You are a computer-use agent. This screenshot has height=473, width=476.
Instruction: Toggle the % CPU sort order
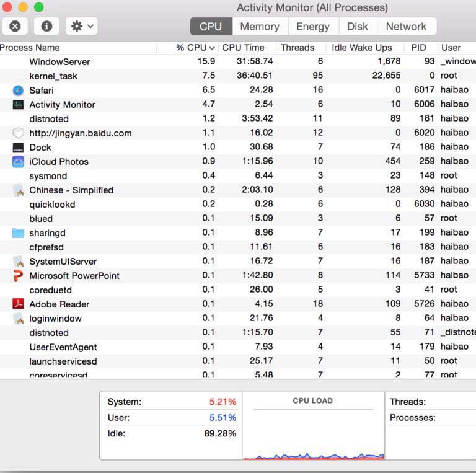point(195,48)
